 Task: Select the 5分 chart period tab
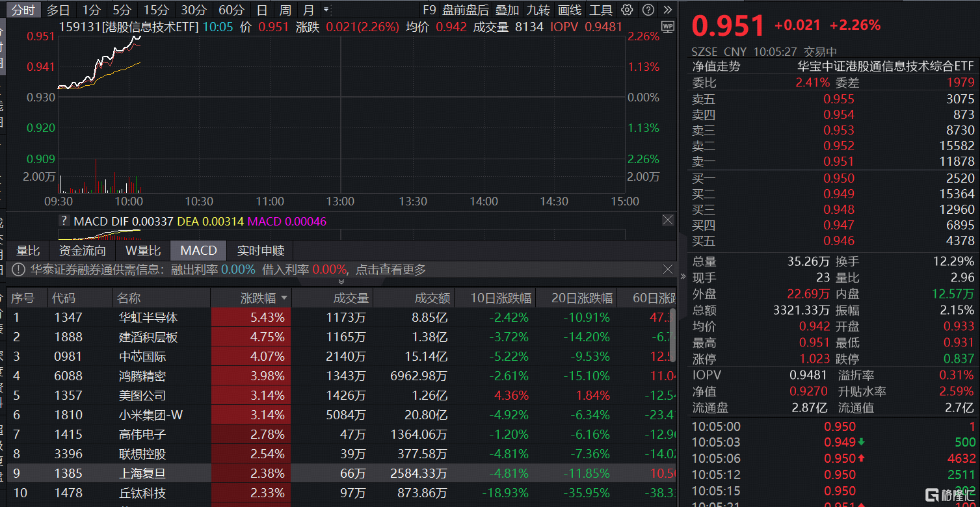point(122,10)
